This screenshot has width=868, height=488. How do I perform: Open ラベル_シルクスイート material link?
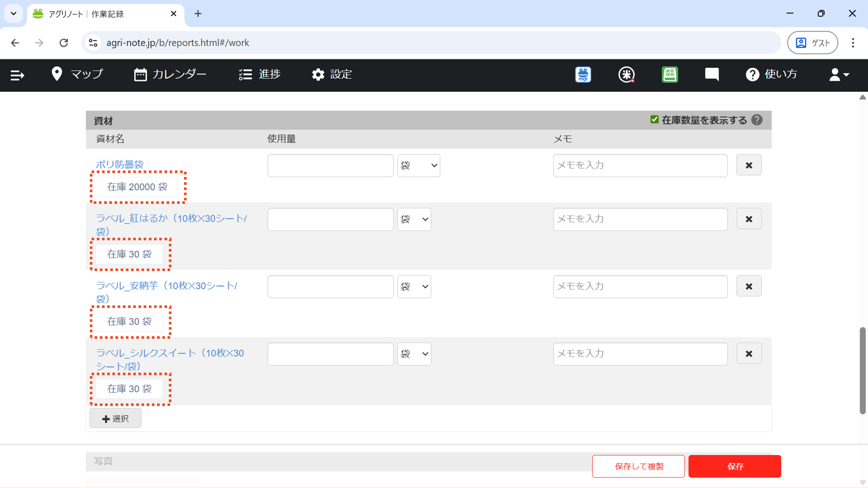pyautogui.click(x=170, y=359)
